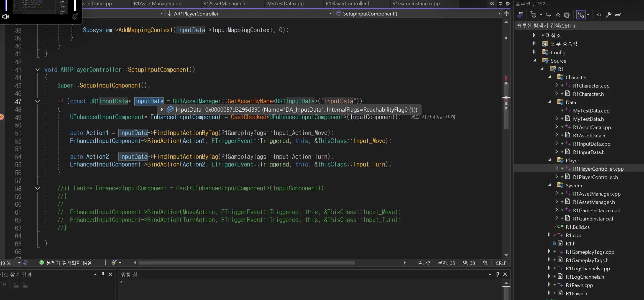Open the tab list dropdown arrow
Screen dimensions: 644x300
coord(500,4)
